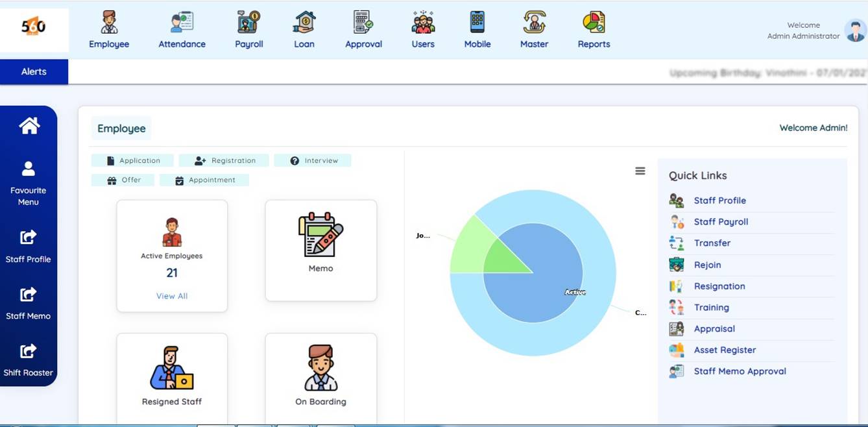Click the Application button
The image size is (868, 427).
tap(132, 160)
